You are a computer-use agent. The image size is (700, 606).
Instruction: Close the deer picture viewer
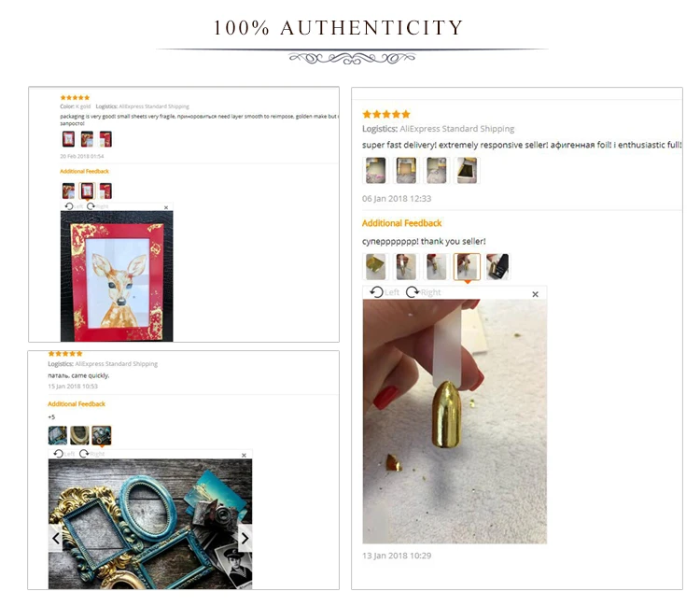click(x=166, y=207)
